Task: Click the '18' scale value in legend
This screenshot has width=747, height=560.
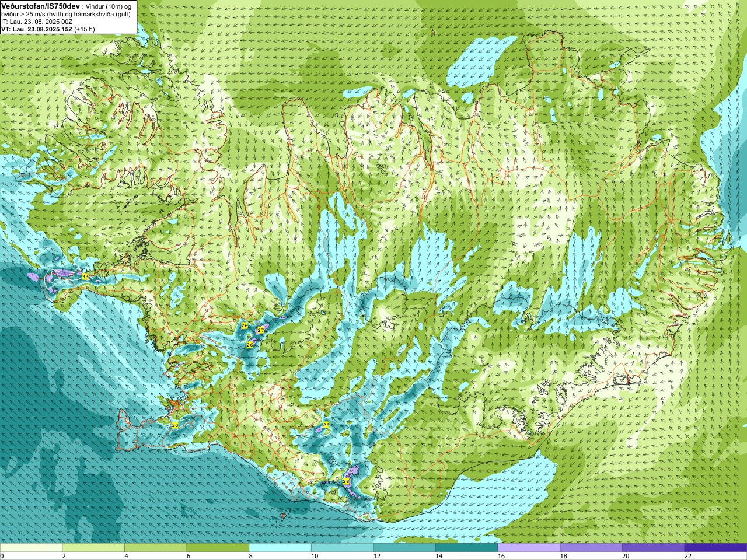Action: [x=564, y=556]
